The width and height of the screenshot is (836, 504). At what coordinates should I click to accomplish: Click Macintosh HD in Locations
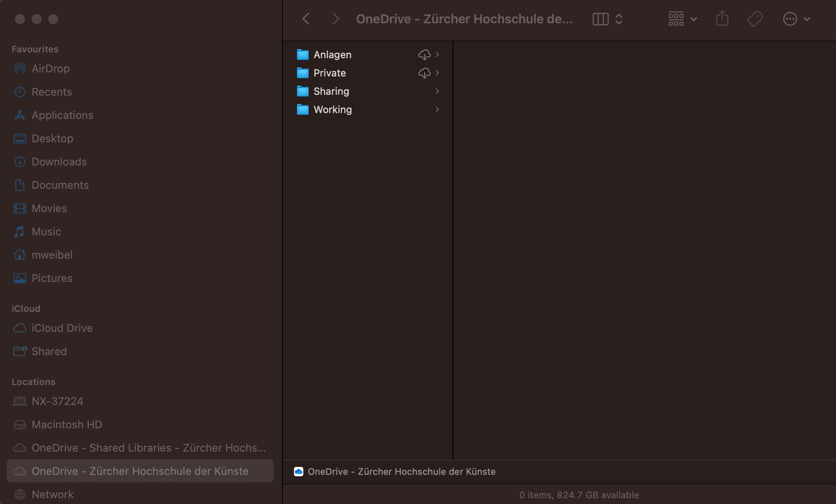pos(67,425)
